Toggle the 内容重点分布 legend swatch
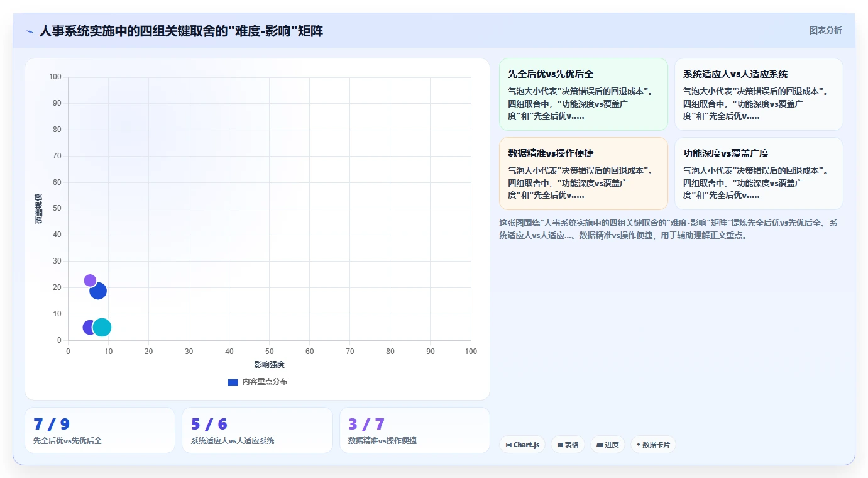The image size is (868, 478). pyautogui.click(x=233, y=382)
